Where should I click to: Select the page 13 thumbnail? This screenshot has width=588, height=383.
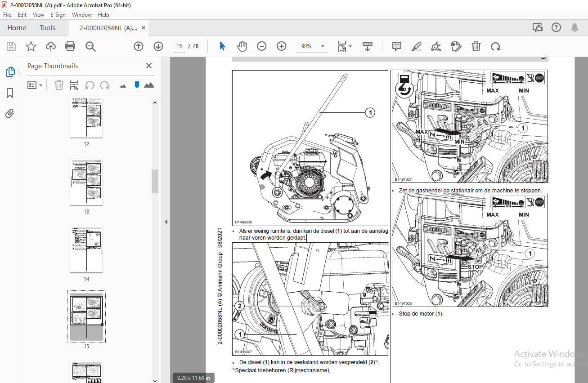(x=86, y=182)
